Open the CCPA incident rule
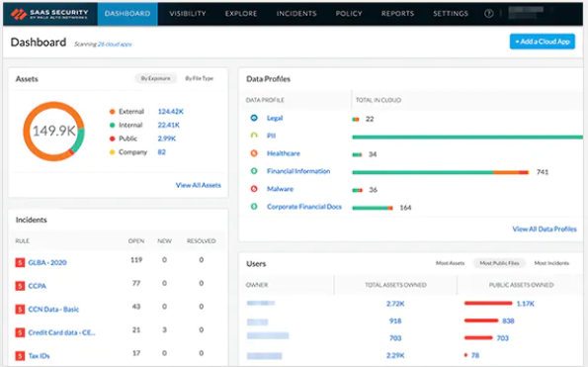The image size is (588, 367). (38, 286)
